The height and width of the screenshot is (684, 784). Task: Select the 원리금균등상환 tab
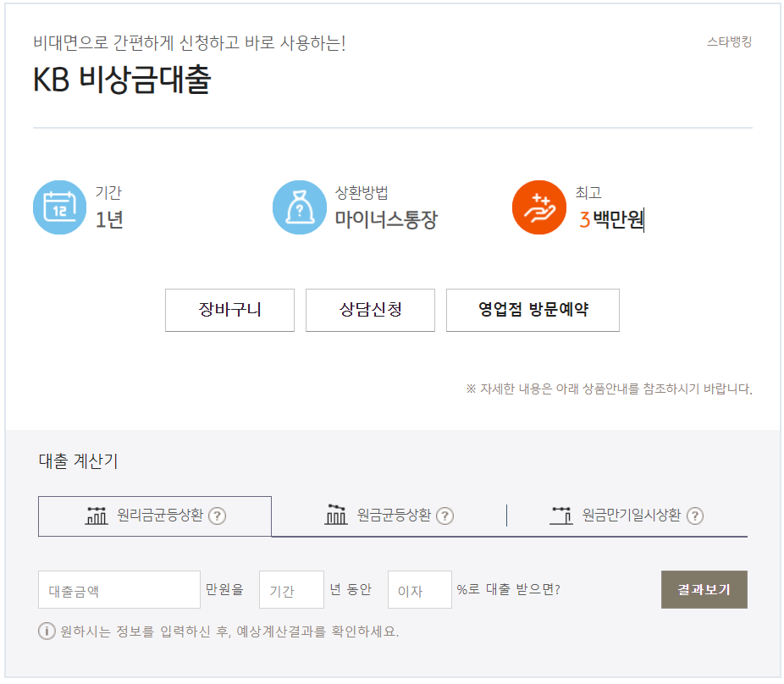tap(155, 516)
